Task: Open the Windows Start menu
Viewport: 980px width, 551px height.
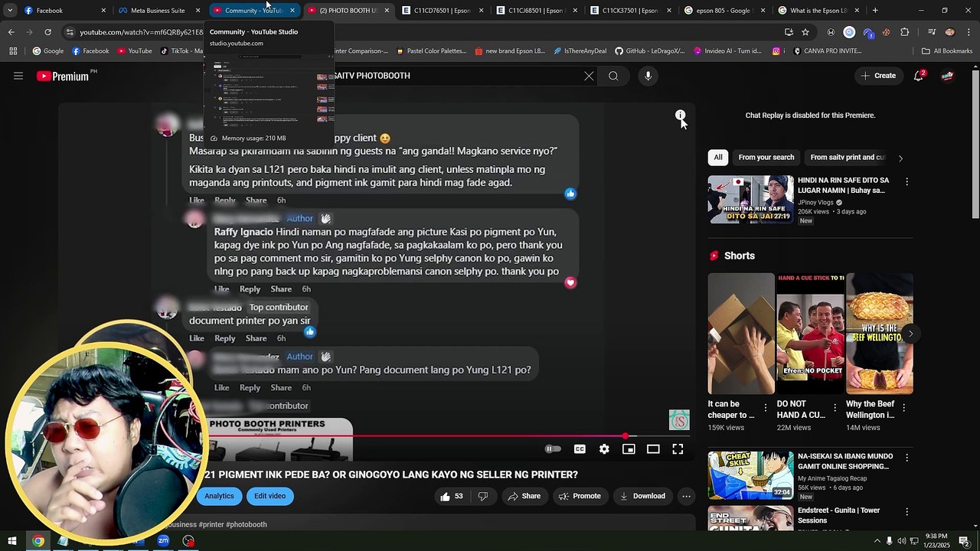Action: point(12,541)
